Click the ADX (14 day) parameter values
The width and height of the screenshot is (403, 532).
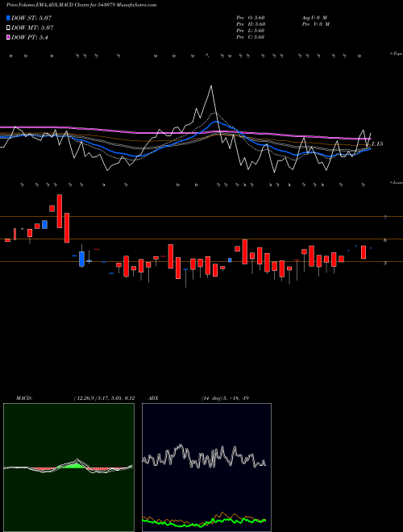pyautogui.click(x=225, y=398)
